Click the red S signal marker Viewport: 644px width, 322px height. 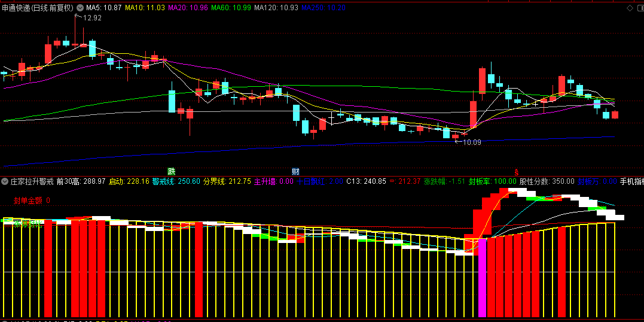pyautogui.click(x=517, y=171)
